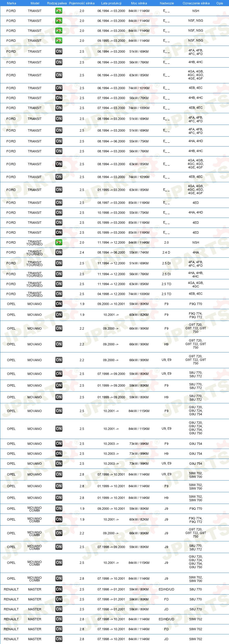
Task: Click the 2.8 capacity in the Movano 01.1999 H9 row
Action: click(82, 498)
